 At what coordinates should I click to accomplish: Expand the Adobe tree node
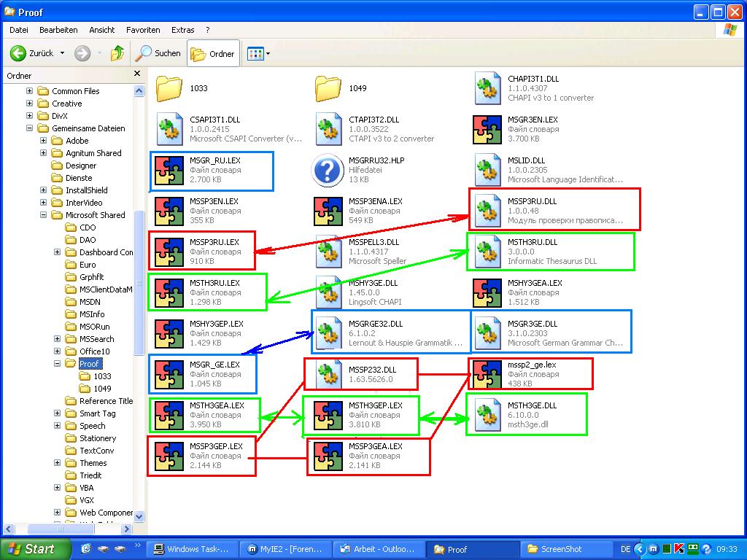[x=43, y=141]
